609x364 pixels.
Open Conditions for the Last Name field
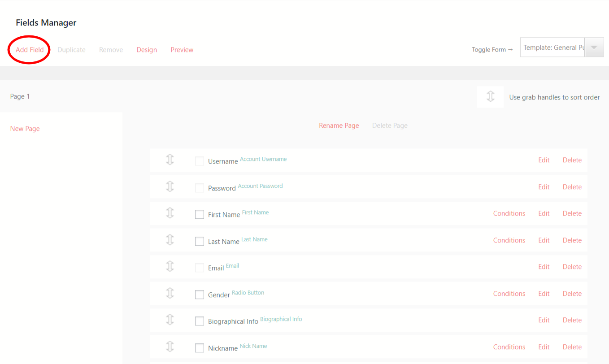[509, 240]
